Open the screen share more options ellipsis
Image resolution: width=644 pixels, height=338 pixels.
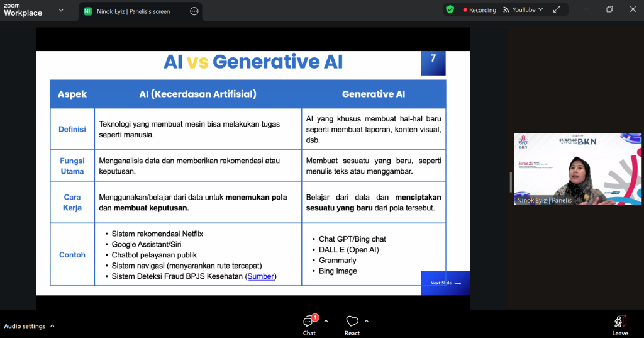[x=194, y=11]
